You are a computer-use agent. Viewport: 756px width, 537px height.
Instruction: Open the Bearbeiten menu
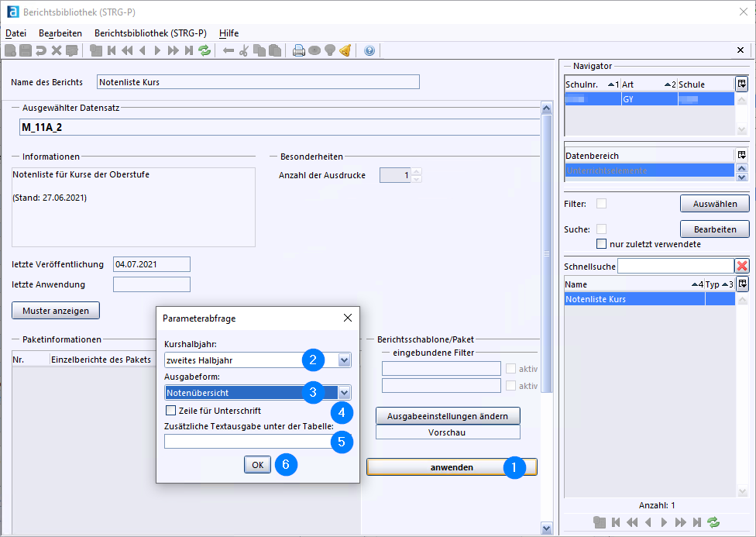(x=60, y=33)
